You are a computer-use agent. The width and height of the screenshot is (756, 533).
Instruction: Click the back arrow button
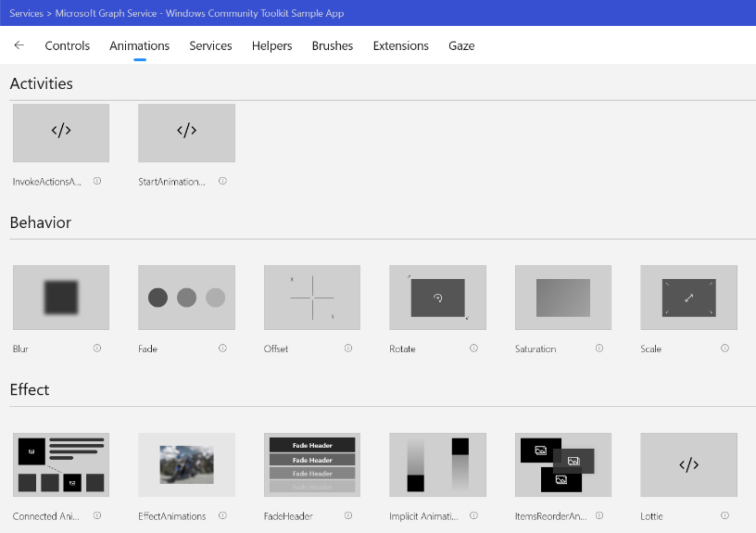pyautogui.click(x=19, y=45)
